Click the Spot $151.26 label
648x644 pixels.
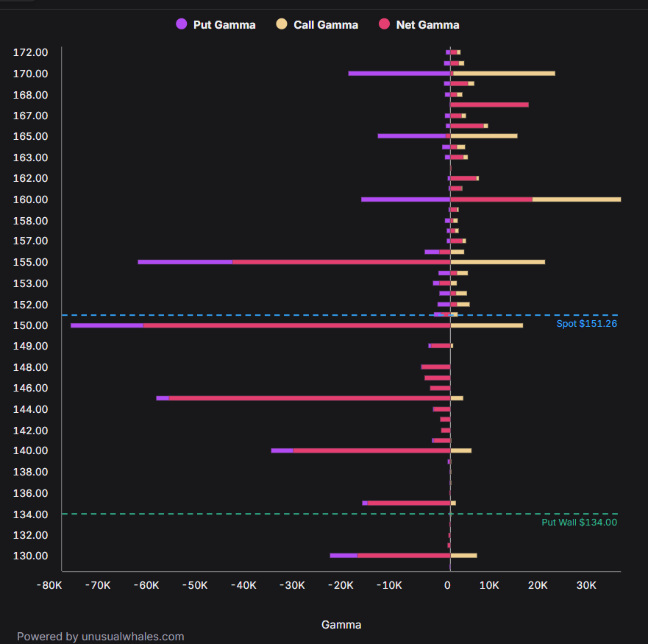click(x=586, y=323)
